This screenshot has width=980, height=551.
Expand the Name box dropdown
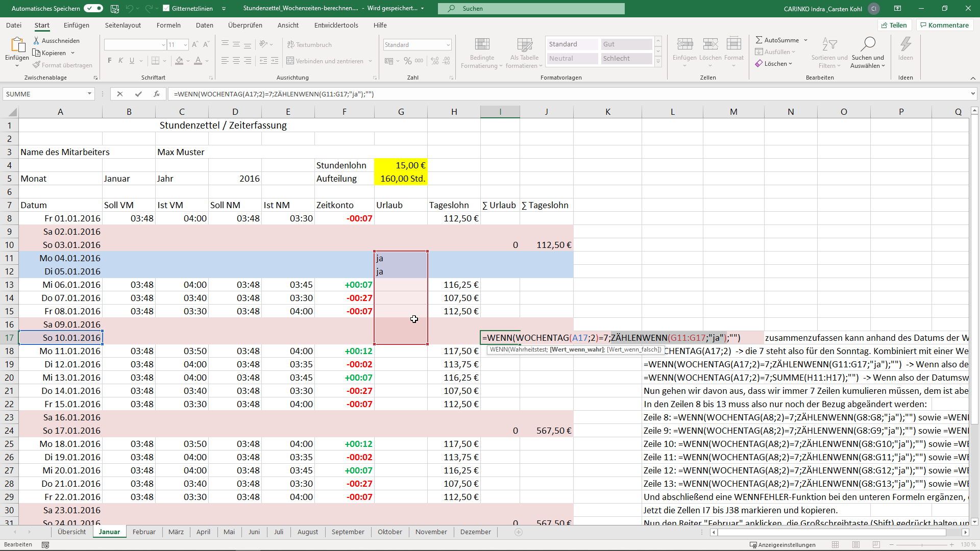(89, 94)
